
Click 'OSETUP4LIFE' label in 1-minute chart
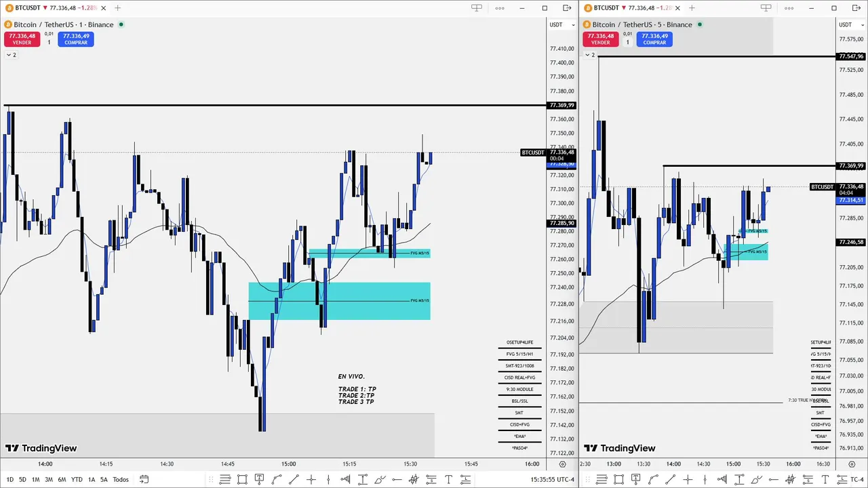[519, 342]
